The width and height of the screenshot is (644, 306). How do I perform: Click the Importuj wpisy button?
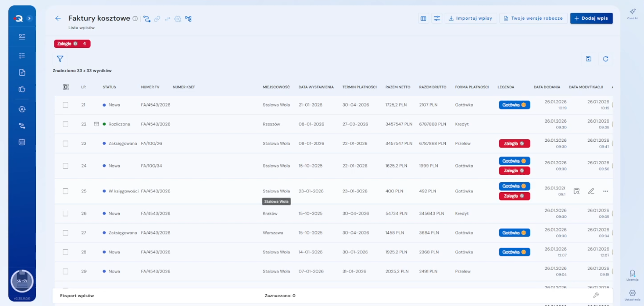(470, 18)
